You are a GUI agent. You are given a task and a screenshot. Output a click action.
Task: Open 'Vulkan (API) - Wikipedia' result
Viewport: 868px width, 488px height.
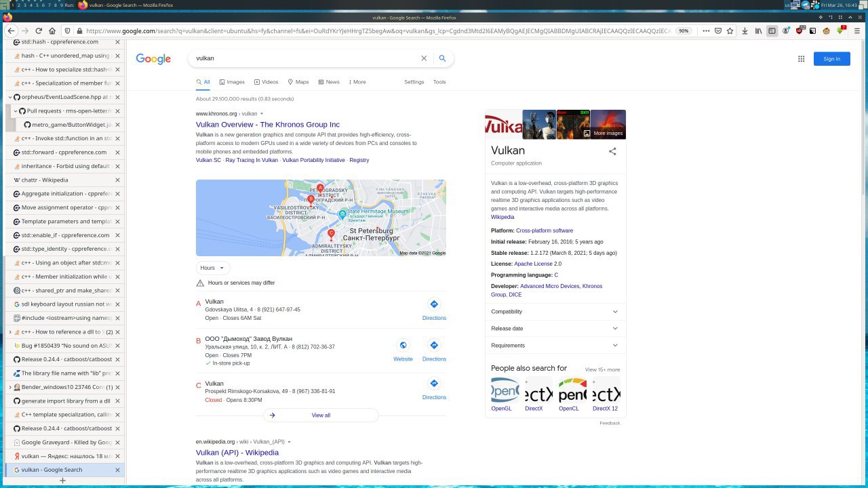pyautogui.click(x=237, y=453)
